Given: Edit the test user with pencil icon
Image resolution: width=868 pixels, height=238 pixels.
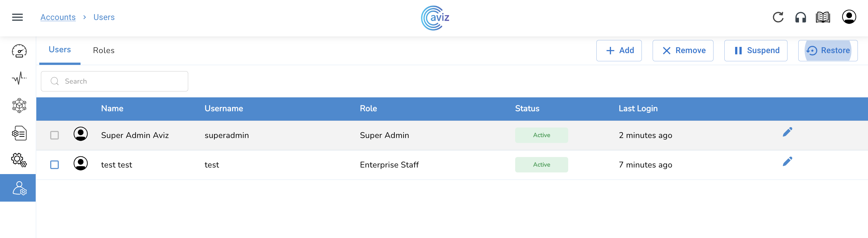Looking at the screenshot, I should pos(787,162).
